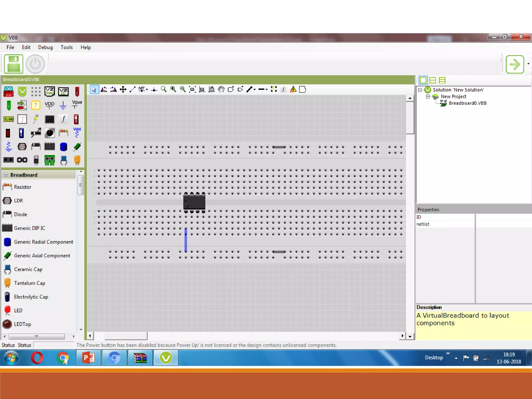Image resolution: width=532 pixels, height=399 pixels.
Task: Collapse the Breadboard component category
Action: point(6,175)
